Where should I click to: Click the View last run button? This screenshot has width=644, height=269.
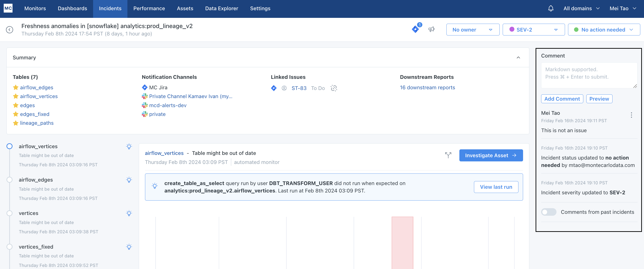[496, 187]
